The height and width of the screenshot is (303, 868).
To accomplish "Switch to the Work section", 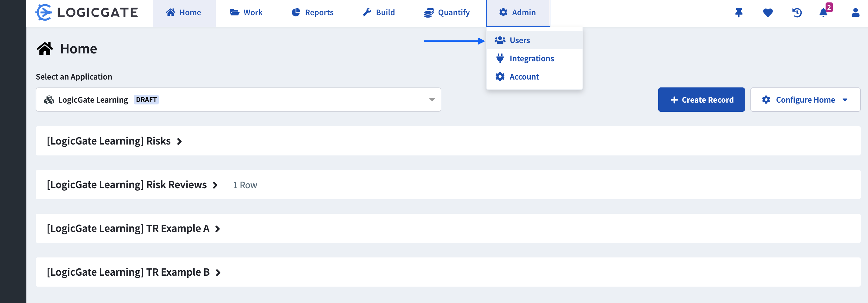I will (246, 12).
